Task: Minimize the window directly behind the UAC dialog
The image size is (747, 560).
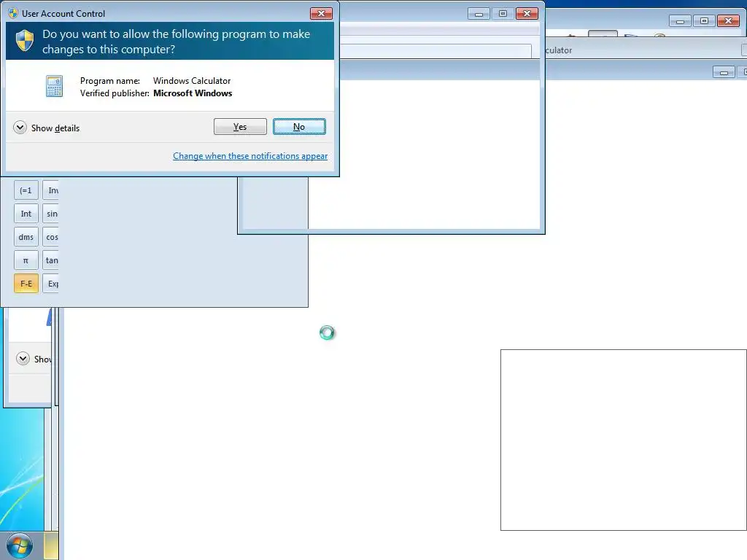Action: pos(479,13)
